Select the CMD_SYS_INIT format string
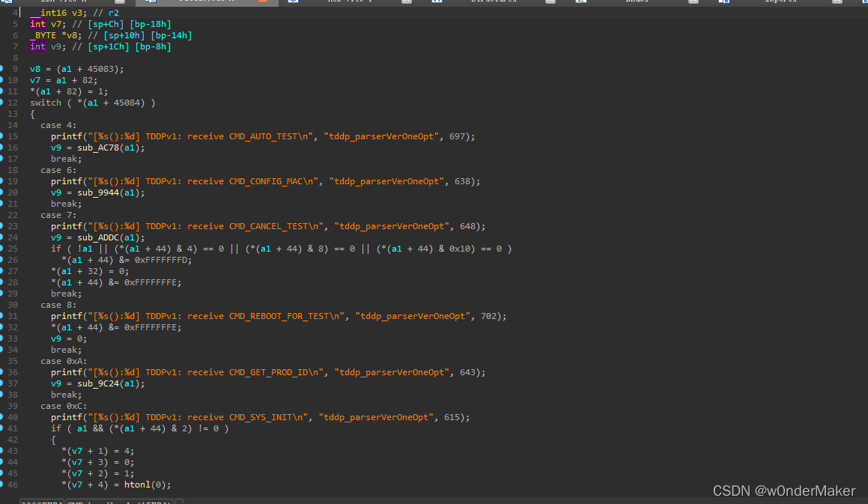The height and width of the screenshot is (504, 868). [198, 417]
